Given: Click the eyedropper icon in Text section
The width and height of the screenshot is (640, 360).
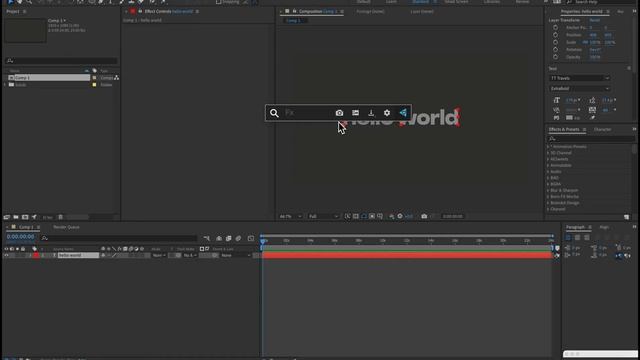Looking at the screenshot, I should coord(593,118).
